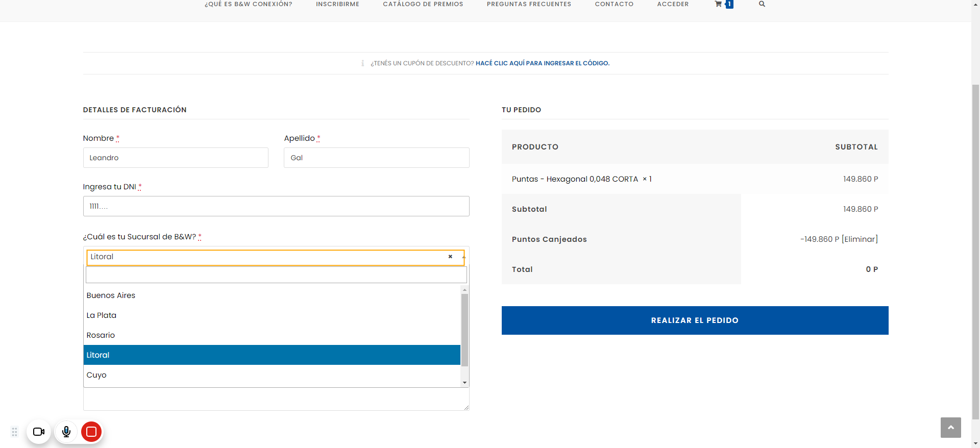
Task: Go to Preguntas Frecuentes page
Action: (x=529, y=4)
